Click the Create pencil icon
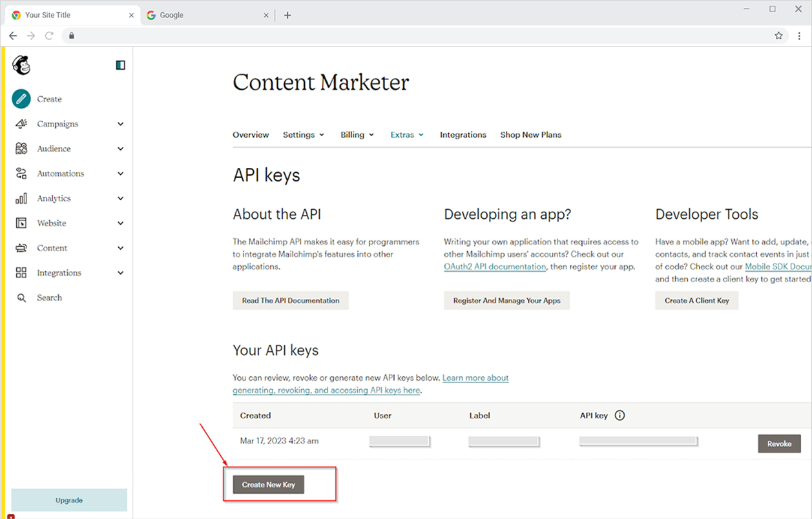812x519 pixels. click(x=21, y=99)
